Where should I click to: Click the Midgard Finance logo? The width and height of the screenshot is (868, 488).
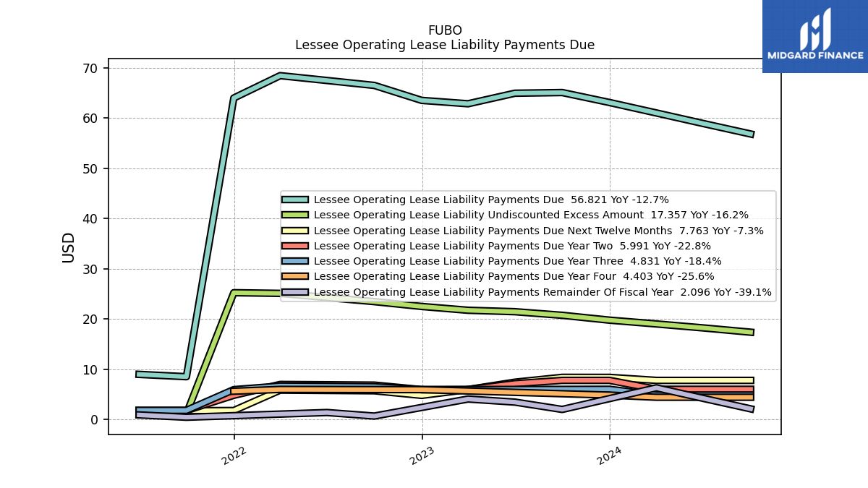tap(815, 36)
